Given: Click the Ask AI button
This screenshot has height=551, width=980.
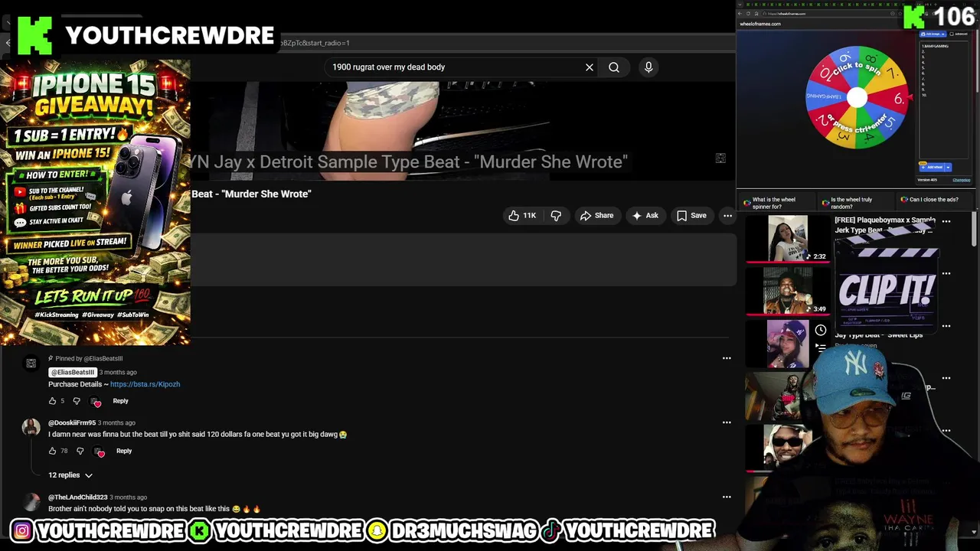Looking at the screenshot, I should 645,216.
